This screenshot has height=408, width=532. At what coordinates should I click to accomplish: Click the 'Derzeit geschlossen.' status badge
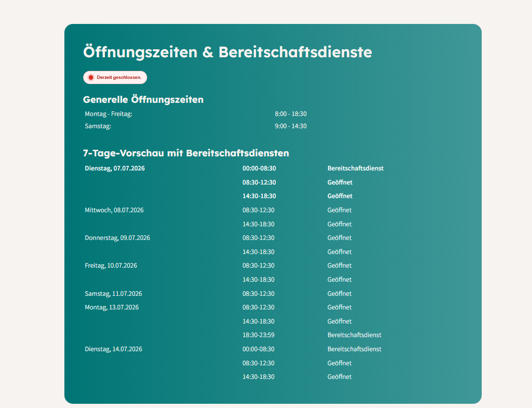point(115,77)
